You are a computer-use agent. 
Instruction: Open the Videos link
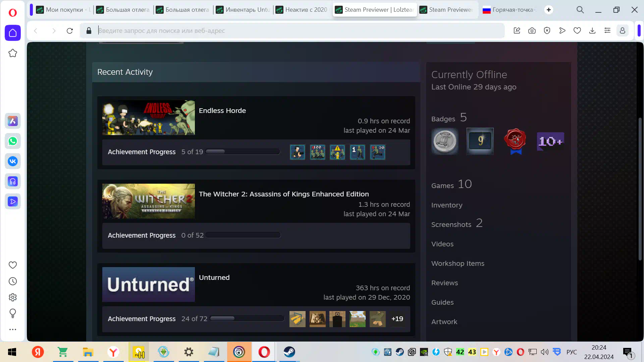click(x=442, y=244)
